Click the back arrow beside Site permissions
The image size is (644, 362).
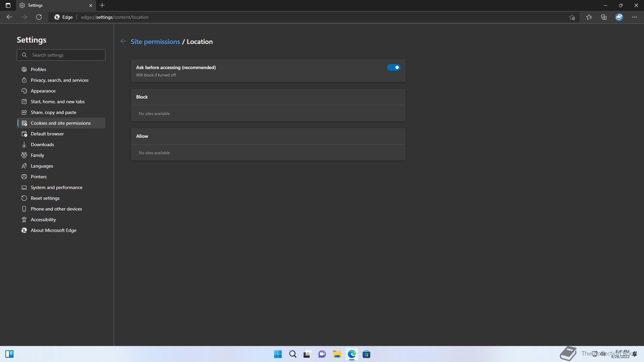click(x=123, y=41)
